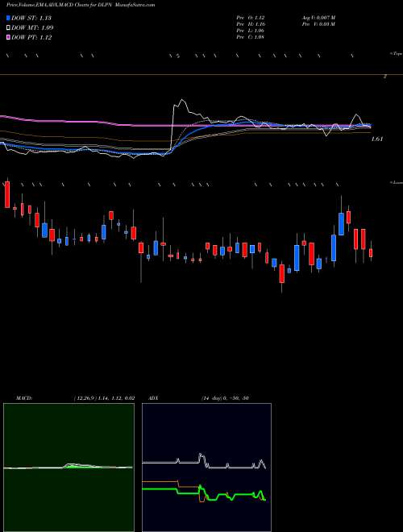Click the 'Pre H: 1.16' value
Screen dimensions: 403x532
(x=251, y=24)
